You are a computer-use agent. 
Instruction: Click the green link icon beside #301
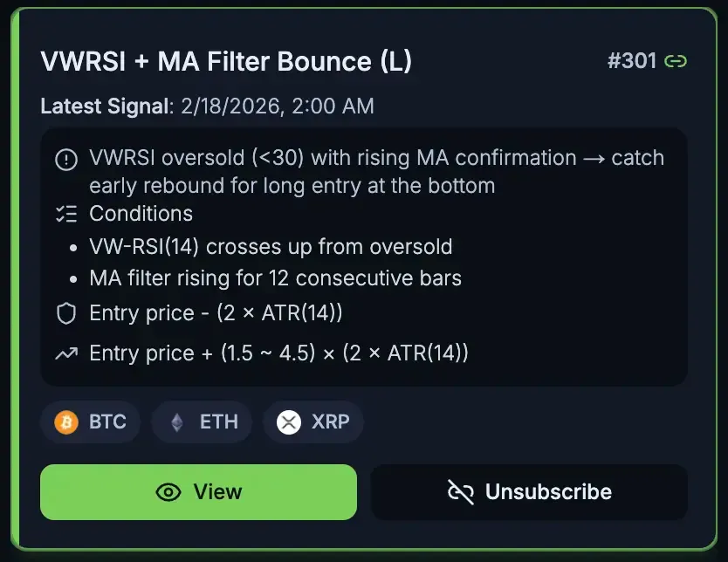(676, 61)
